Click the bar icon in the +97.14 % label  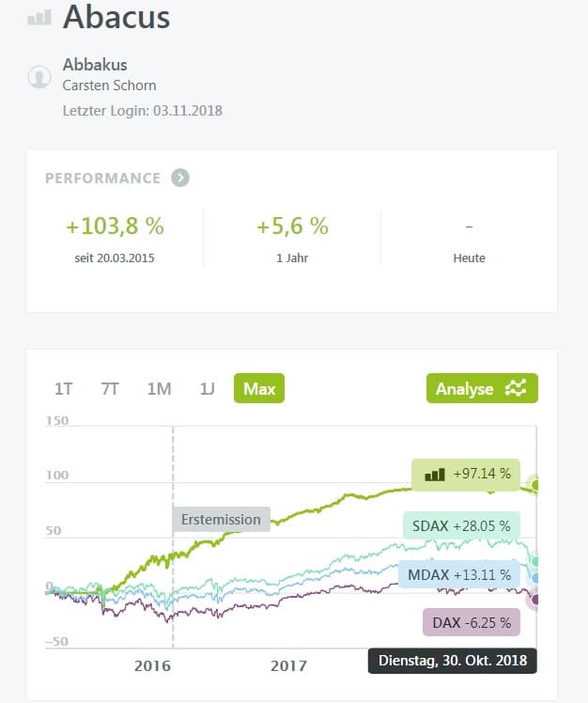[435, 476]
